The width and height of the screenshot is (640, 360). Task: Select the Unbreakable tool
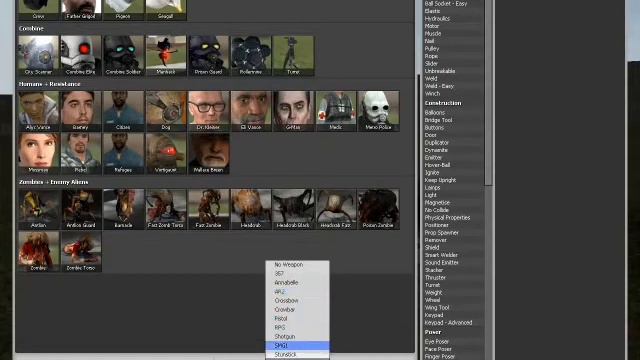click(x=440, y=71)
